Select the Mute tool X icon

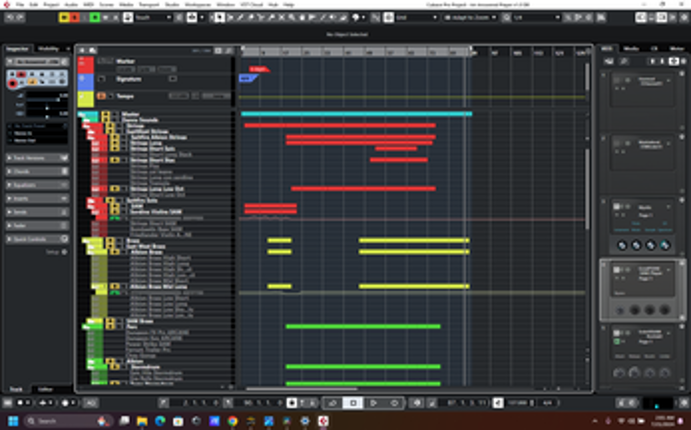[282, 18]
